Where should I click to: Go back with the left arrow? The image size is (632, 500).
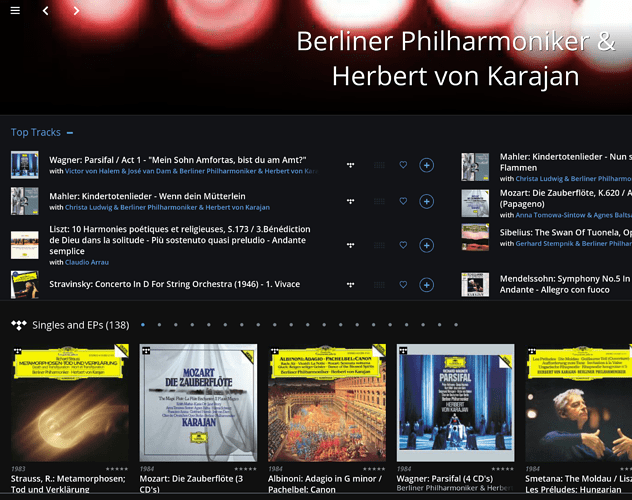point(46,11)
